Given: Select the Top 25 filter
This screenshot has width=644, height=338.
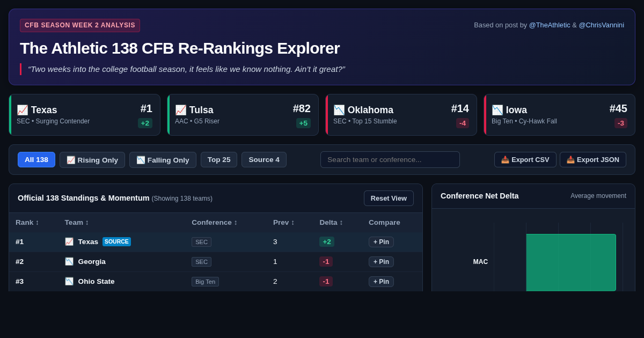Looking at the screenshot, I should [219, 159].
